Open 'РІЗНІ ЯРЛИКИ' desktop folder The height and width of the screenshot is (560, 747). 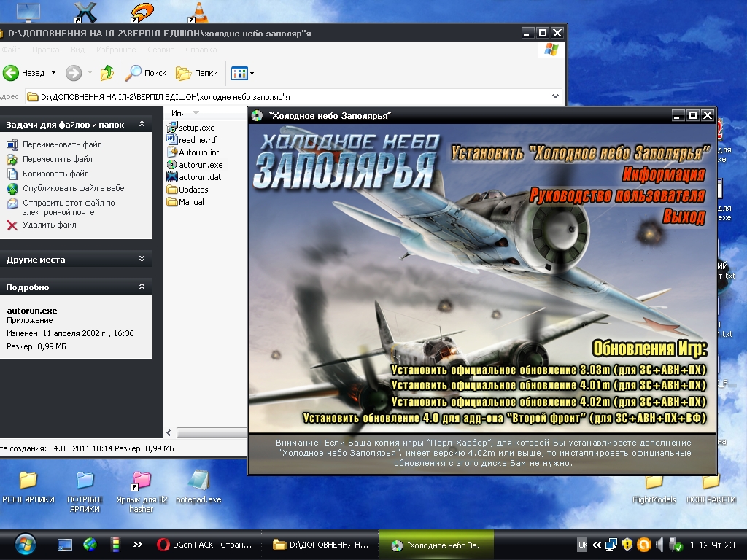click(28, 488)
